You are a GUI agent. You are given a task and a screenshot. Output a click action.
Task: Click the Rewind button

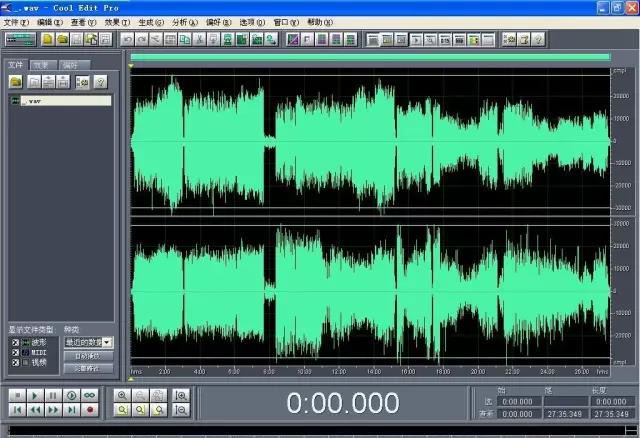click(35, 409)
